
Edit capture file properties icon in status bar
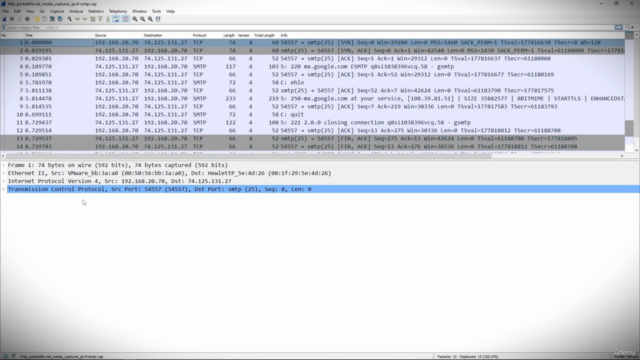(x=13, y=356)
